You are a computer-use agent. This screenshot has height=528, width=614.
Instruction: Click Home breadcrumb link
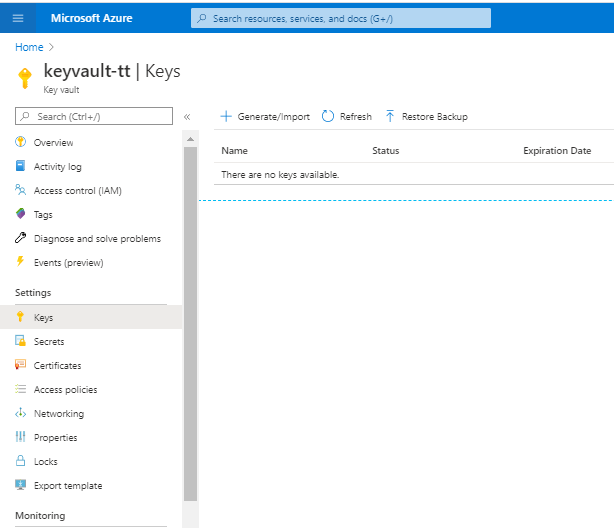point(28,46)
